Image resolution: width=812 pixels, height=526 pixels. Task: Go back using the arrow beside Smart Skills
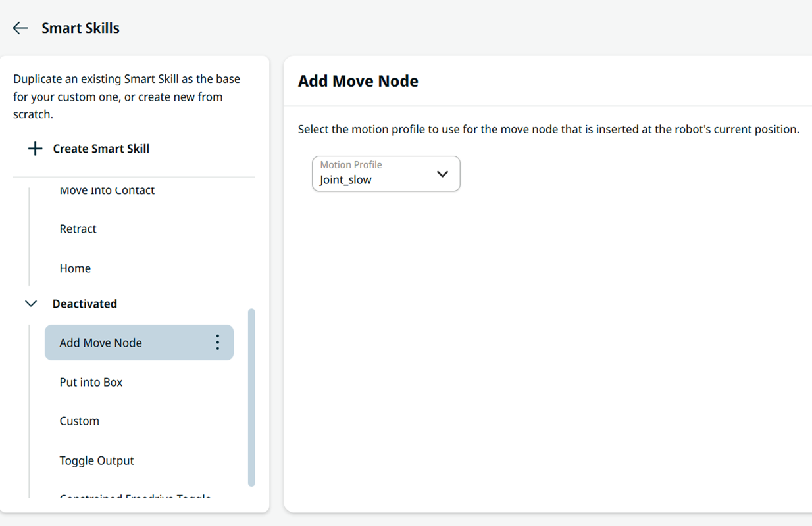[x=20, y=28]
